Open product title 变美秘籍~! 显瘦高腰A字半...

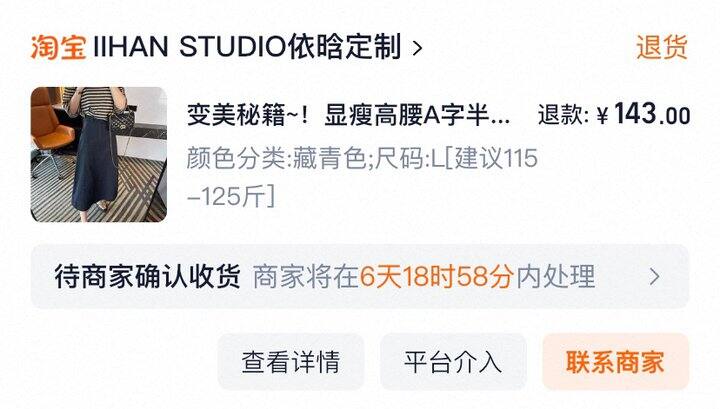pyautogui.click(x=348, y=115)
